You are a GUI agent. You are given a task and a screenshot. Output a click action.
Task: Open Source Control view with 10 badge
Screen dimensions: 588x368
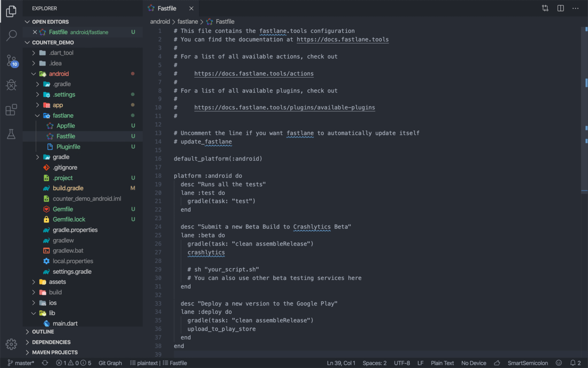point(11,60)
